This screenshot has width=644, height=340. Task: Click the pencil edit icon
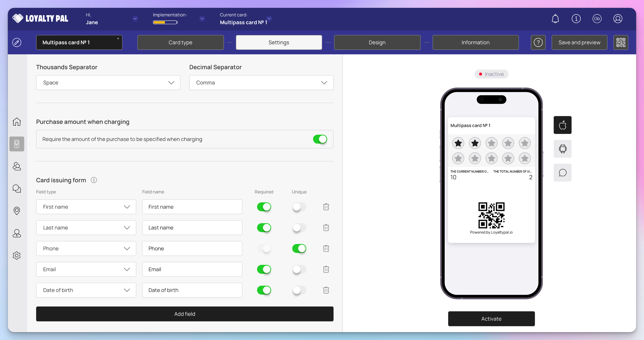17,43
